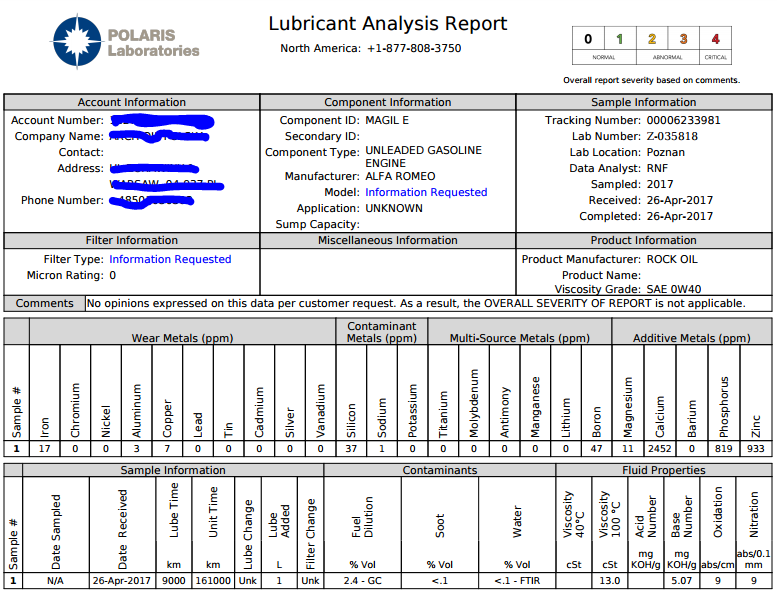
Task: Open the Filter Type 'Information Requested' link
Action: pos(170,259)
